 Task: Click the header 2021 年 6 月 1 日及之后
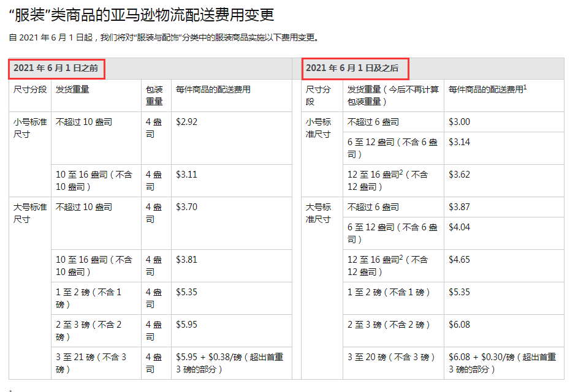[x=352, y=68]
